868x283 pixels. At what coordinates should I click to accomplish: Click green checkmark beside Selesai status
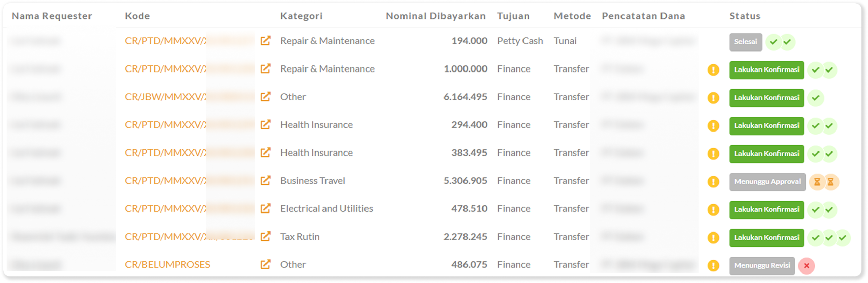[773, 42]
